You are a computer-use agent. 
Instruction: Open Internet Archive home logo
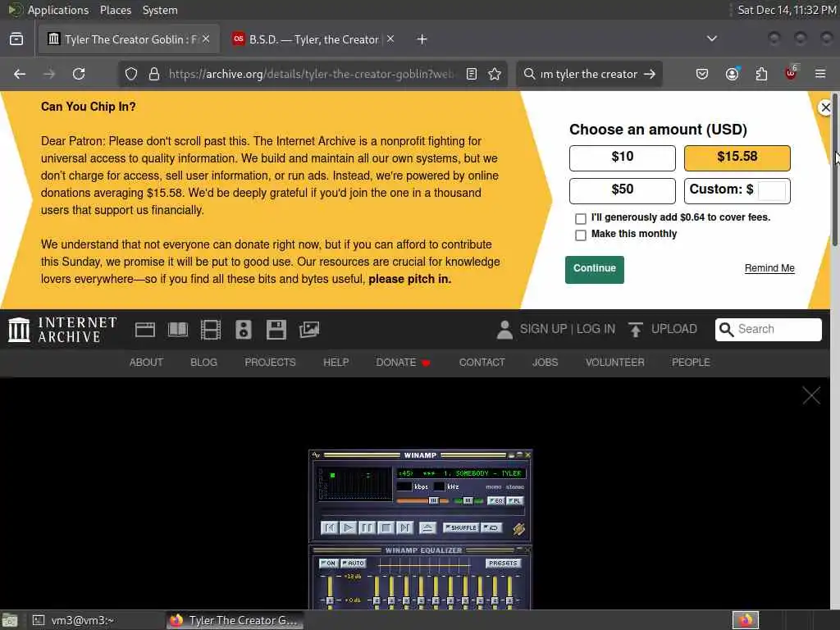(62, 330)
